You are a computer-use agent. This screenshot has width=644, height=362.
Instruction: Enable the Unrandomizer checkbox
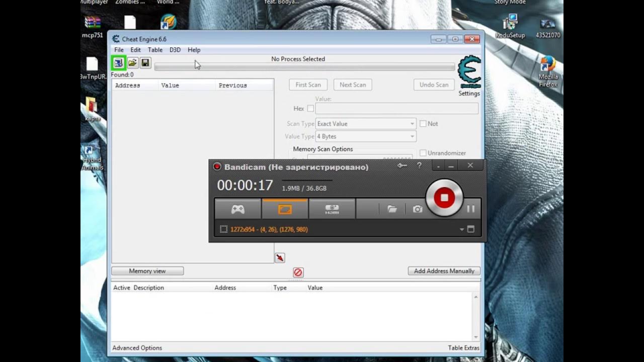(x=423, y=153)
